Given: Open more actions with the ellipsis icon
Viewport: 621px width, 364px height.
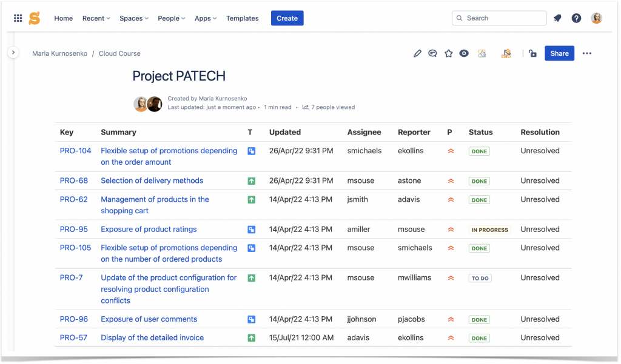Looking at the screenshot, I should [x=586, y=53].
